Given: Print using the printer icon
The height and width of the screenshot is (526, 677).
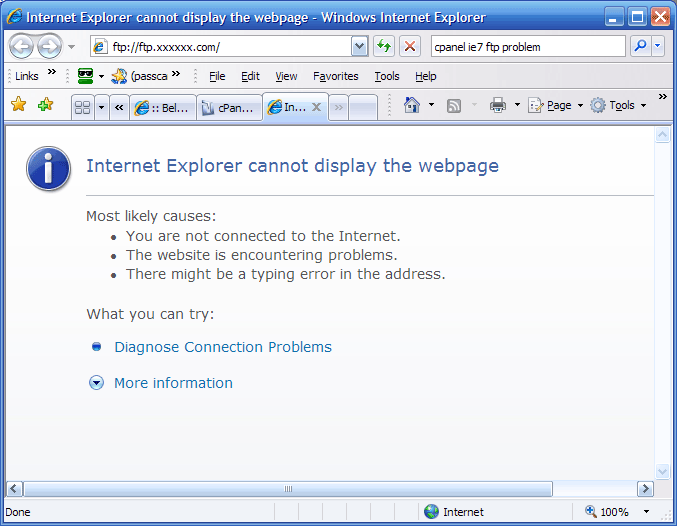Looking at the screenshot, I should [497, 105].
